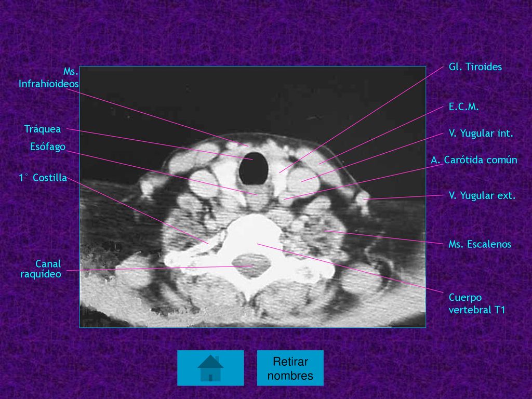Click the V. Yugular int. label
Image resolution: width=532 pixels, height=399 pixels.
481,134
